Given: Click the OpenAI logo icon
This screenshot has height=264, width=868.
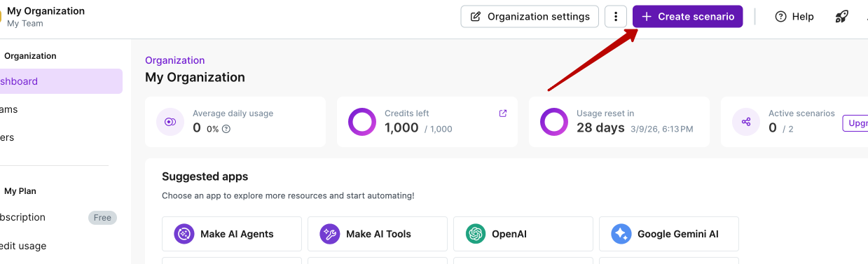Looking at the screenshot, I should click(x=476, y=234).
